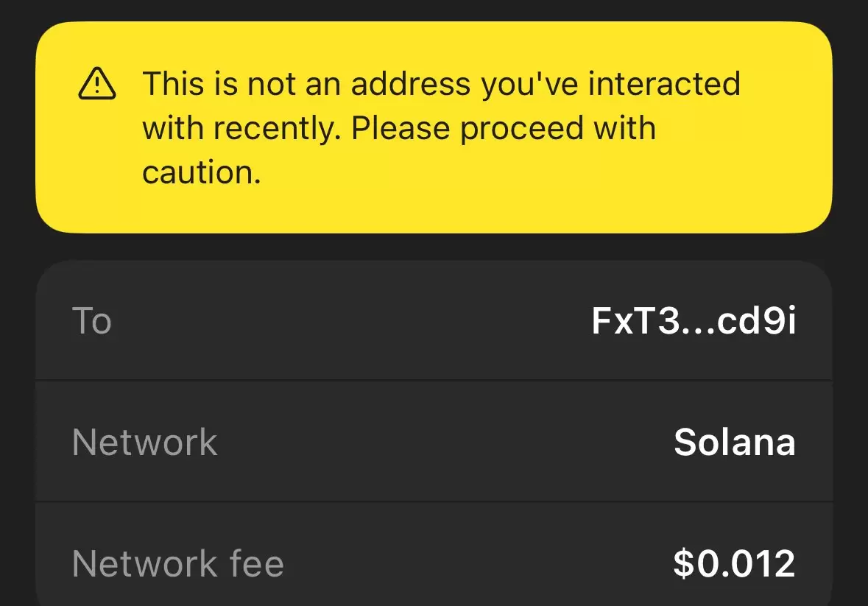Viewport: 868px width, 606px height.
Task: Tap the yellow caution banner background
Action: pyautogui.click(x=434, y=127)
